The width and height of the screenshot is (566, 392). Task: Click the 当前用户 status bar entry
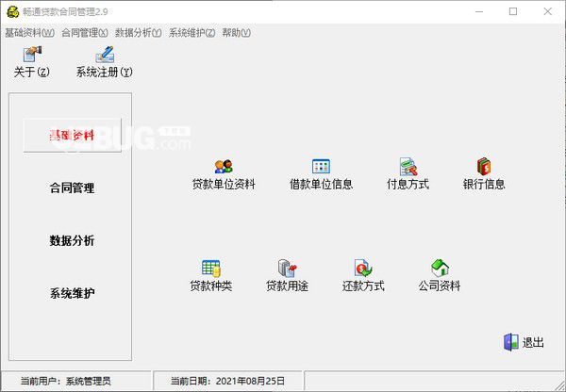tap(66, 381)
